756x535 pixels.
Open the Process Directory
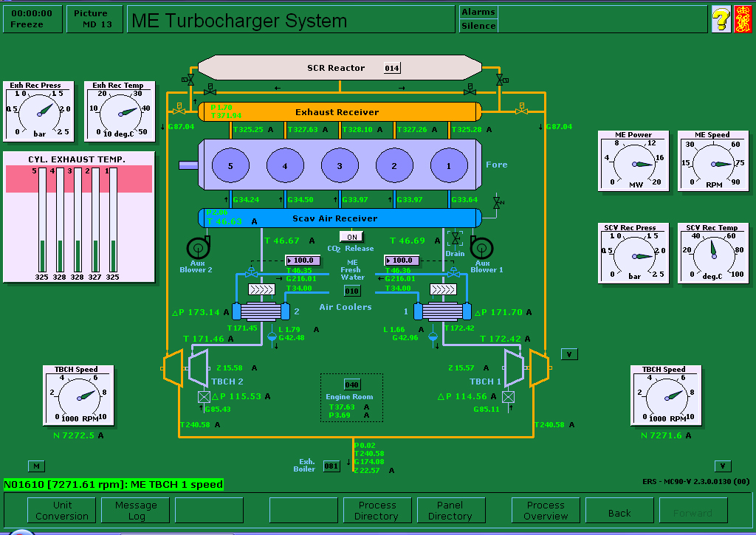[377, 511]
